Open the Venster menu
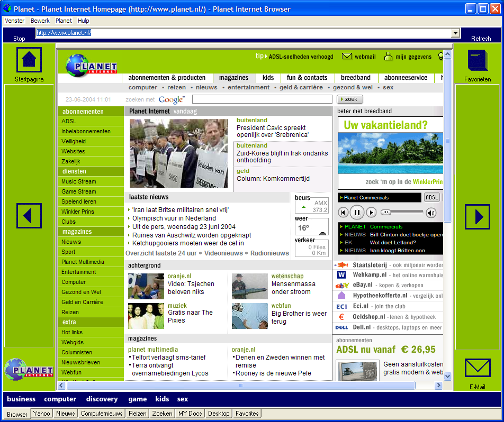The width and height of the screenshot is (504, 422). (15, 21)
